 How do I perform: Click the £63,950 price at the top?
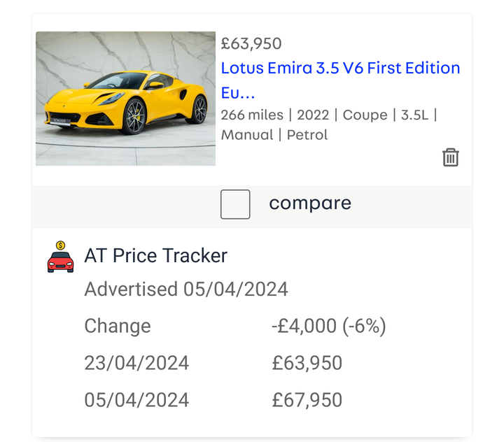click(251, 43)
